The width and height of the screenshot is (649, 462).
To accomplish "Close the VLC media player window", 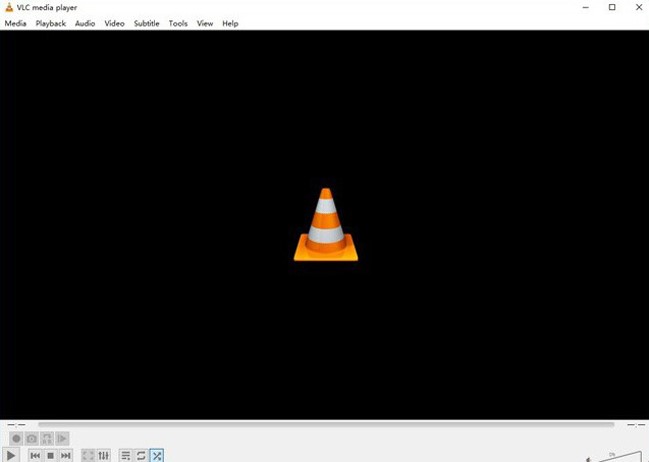I will coord(639,7).
